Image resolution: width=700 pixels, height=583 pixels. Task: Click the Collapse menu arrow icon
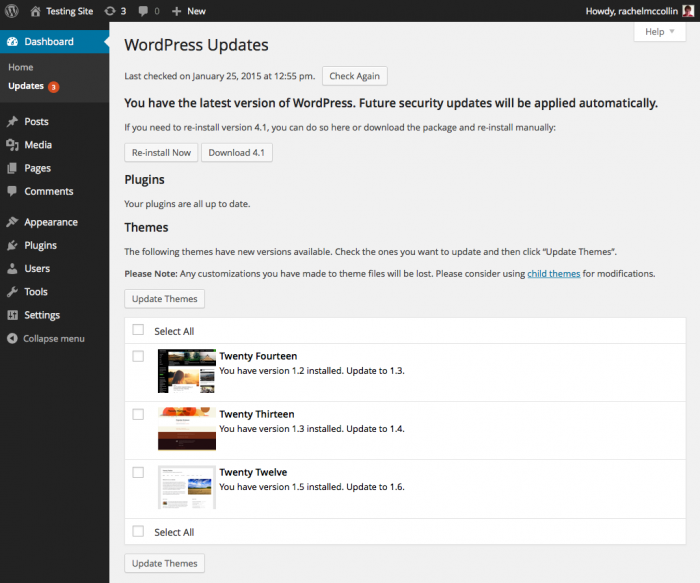pos(12,338)
